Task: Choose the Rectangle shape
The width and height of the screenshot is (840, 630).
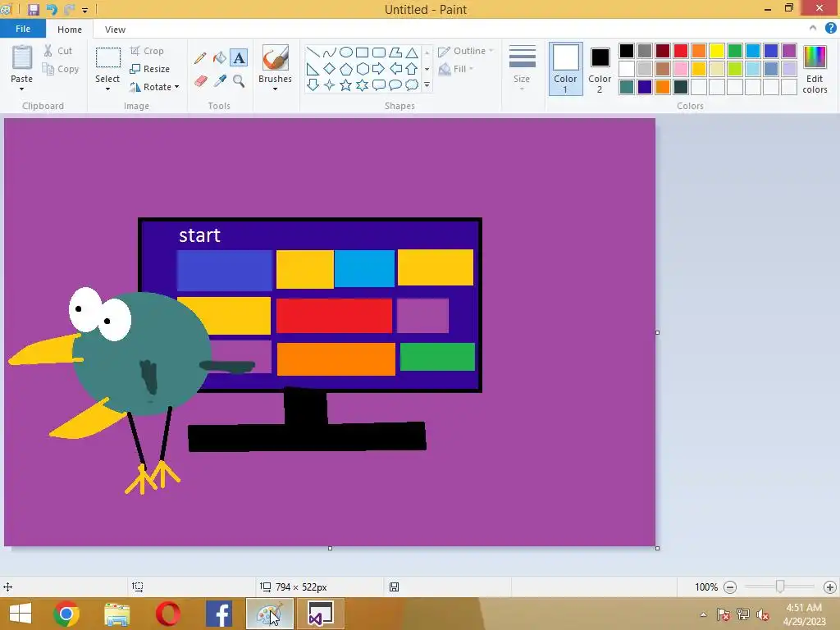Action: click(x=362, y=52)
